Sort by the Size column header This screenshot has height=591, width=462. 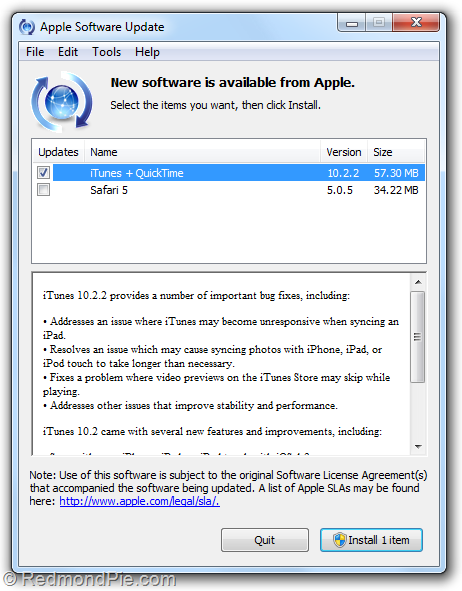(396, 152)
